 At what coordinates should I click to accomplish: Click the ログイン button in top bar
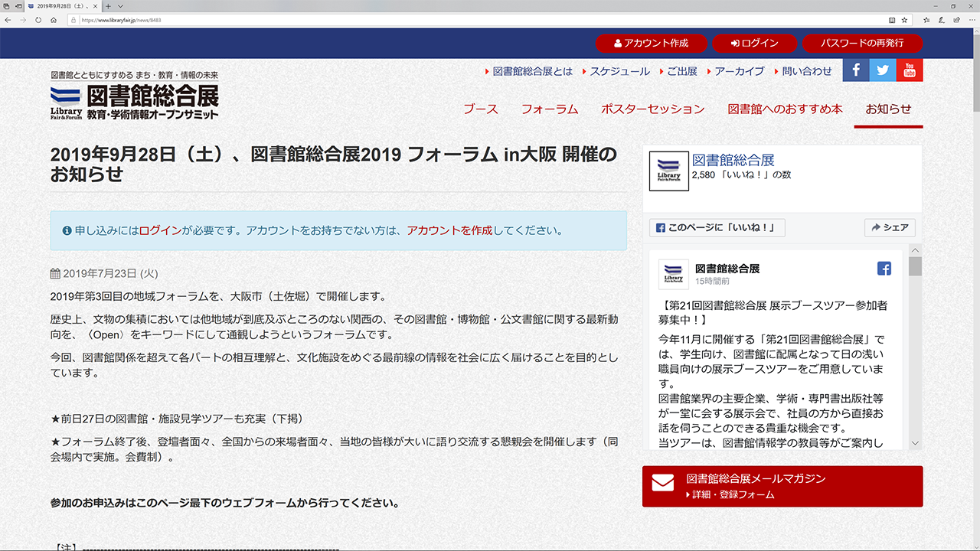coord(753,43)
